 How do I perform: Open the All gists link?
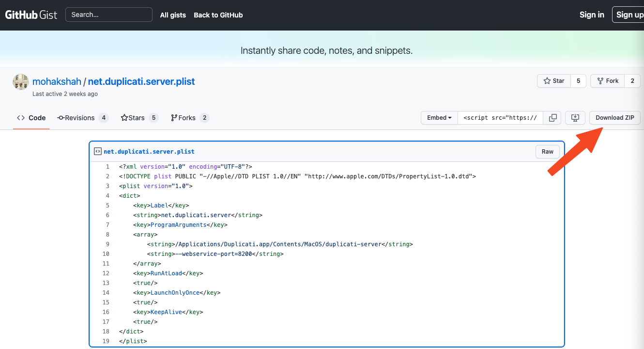click(x=173, y=15)
